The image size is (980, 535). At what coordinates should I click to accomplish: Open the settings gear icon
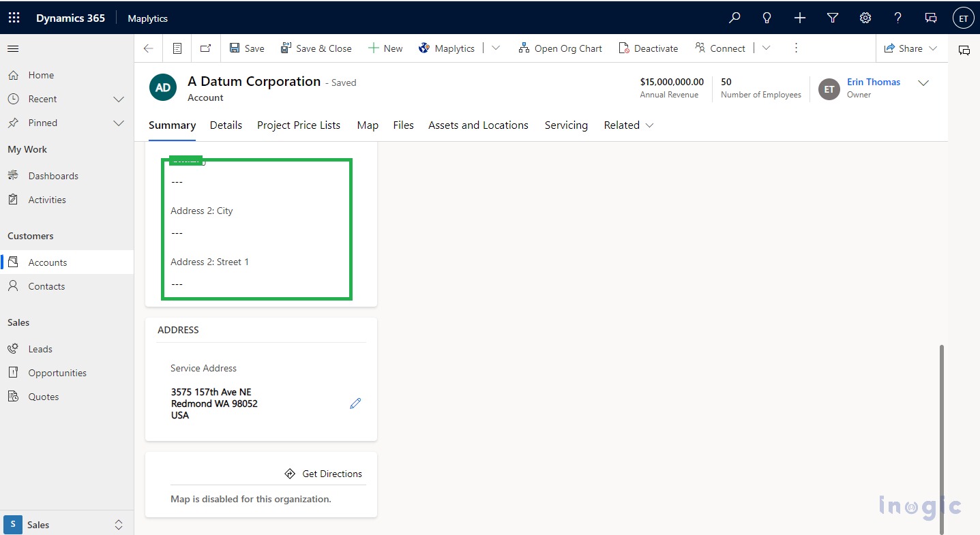(865, 18)
